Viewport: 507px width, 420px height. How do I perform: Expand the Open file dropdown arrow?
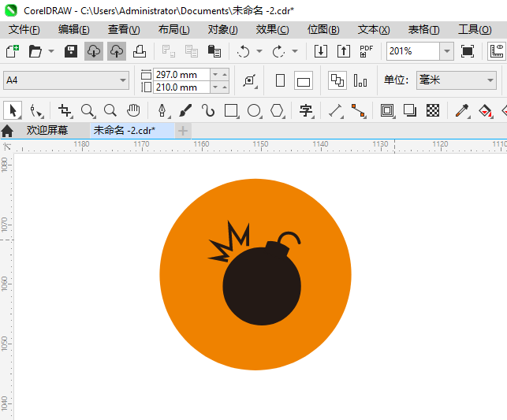pyautogui.click(x=51, y=51)
